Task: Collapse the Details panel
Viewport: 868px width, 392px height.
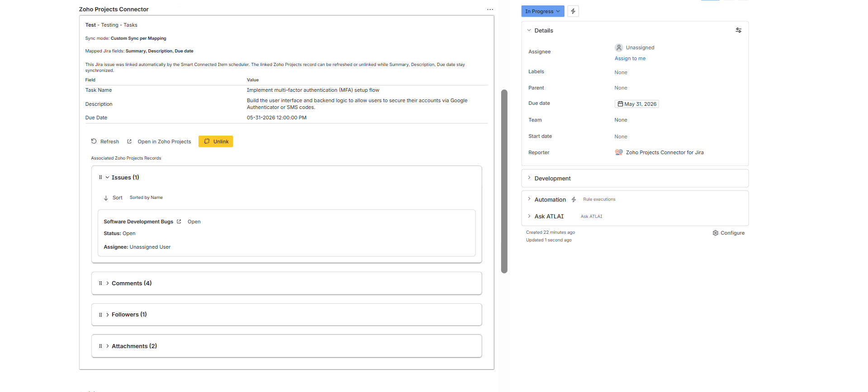Action: (x=529, y=30)
